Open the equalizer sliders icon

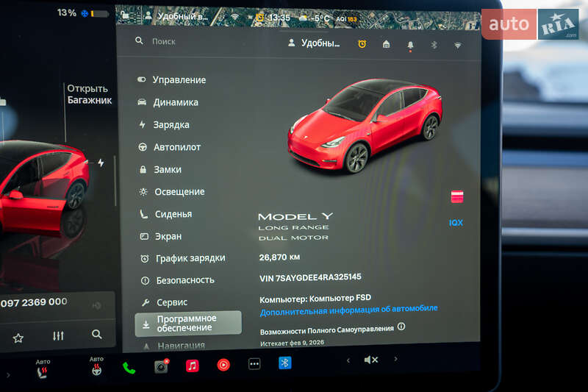[58, 335]
